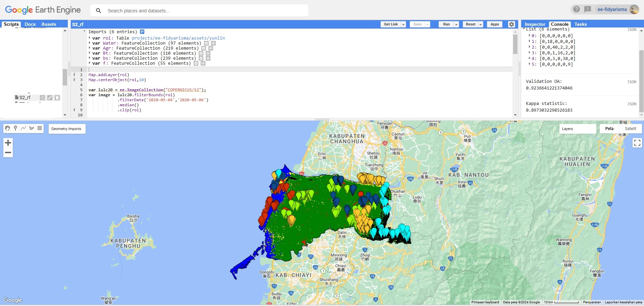Select the draw polygon shape tool
This screenshot has width=644, height=306.
[x=32, y=128]
